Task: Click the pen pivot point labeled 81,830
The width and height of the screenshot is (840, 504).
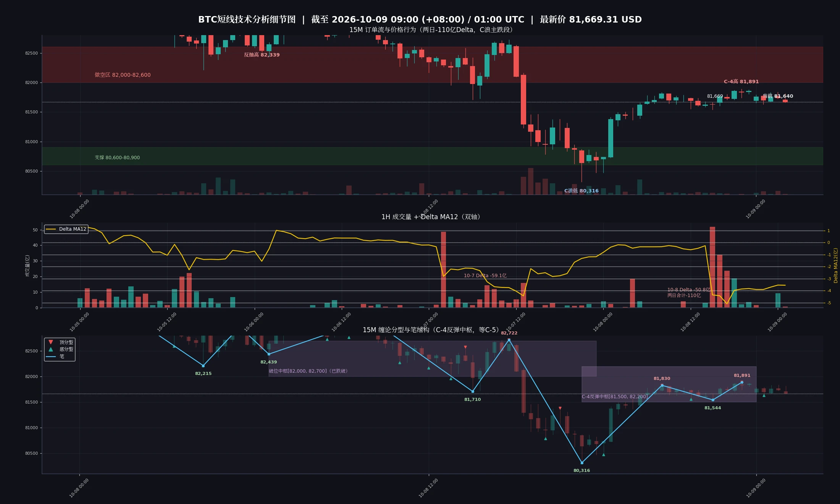Action: pyautogui.click(x=662, y=385)
